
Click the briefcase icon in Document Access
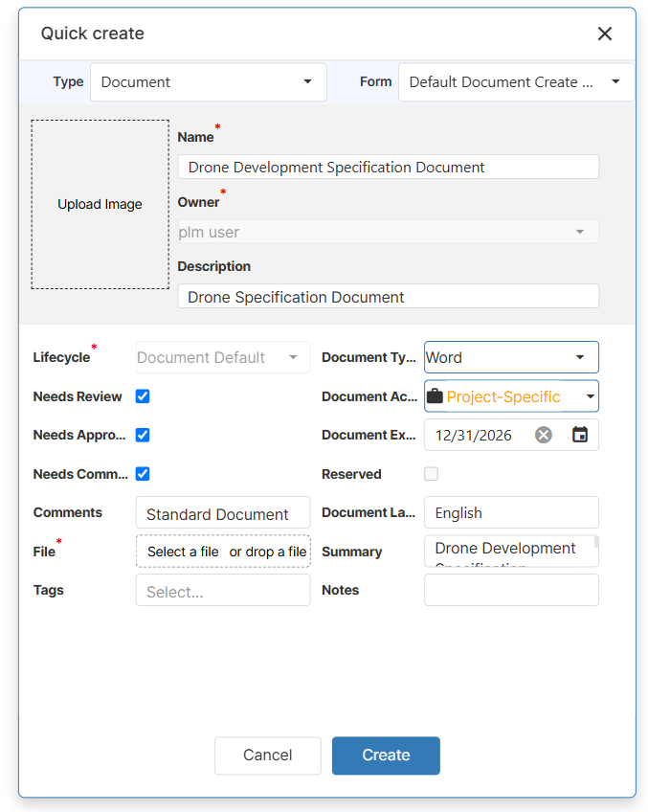click(x=436, y=396)
